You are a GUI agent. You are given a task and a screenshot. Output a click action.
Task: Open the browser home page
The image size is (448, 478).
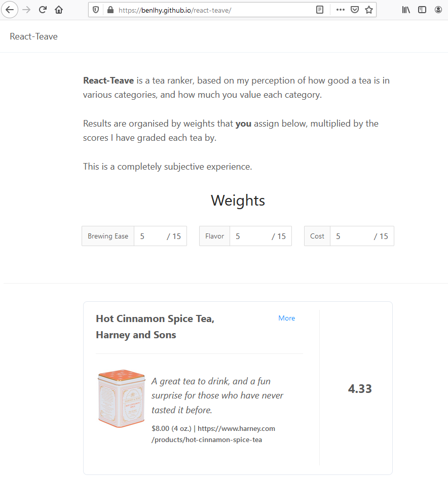(x=58, y=10)
